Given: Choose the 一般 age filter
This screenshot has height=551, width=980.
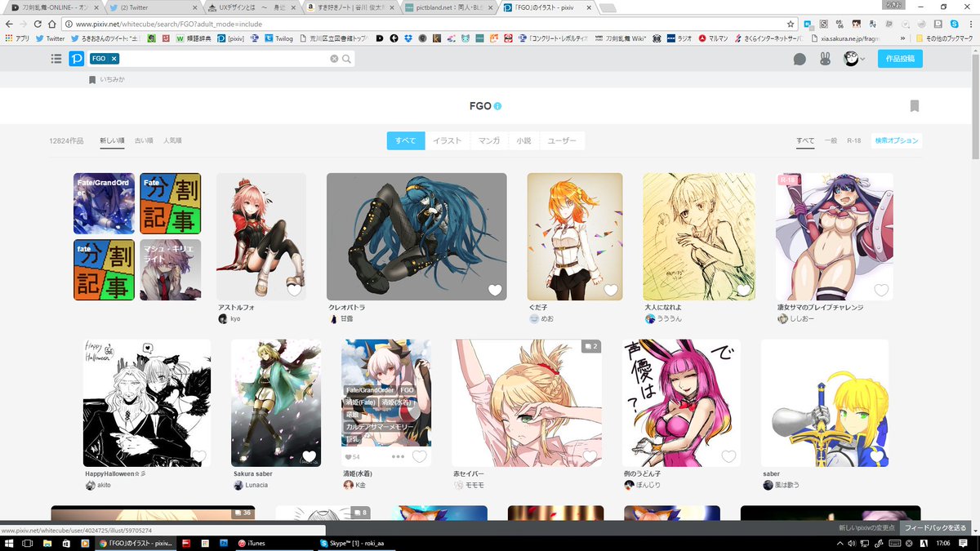Looking at the screenshot, I should click(x=831, y=141).
